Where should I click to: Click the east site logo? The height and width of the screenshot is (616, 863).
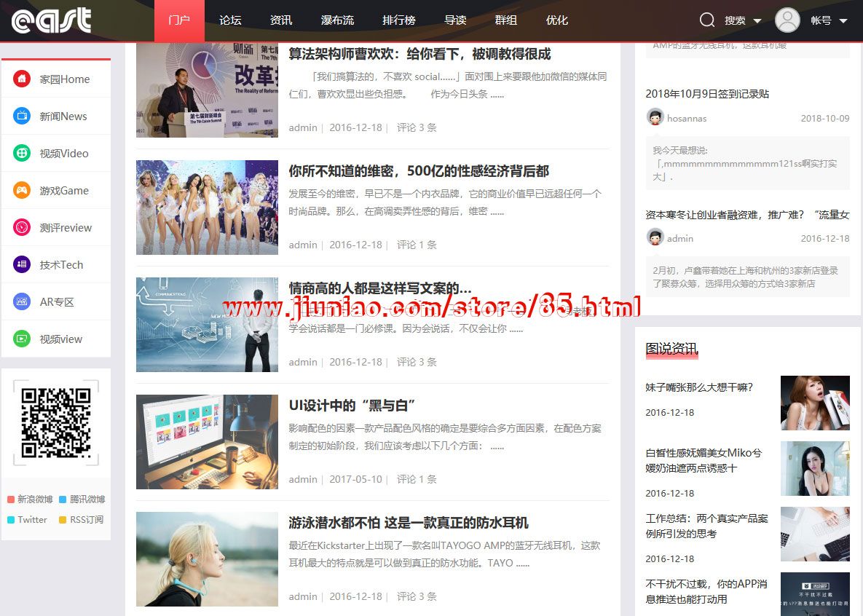pos(52,20)
